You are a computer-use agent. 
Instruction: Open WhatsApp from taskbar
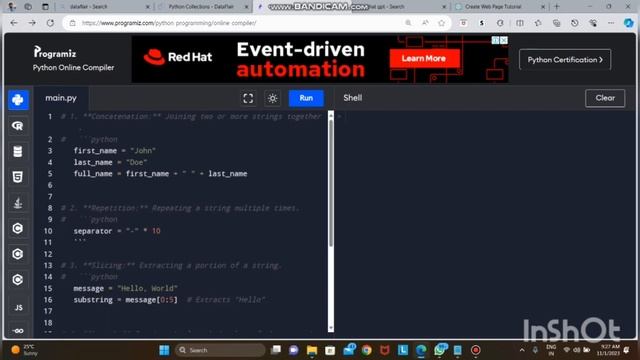pyautogui.click(x=440, y=350)
